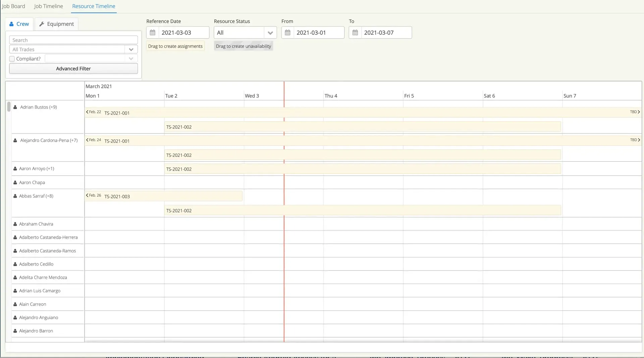Toggle the Compliant? checkbox

(x=12, y=59)
